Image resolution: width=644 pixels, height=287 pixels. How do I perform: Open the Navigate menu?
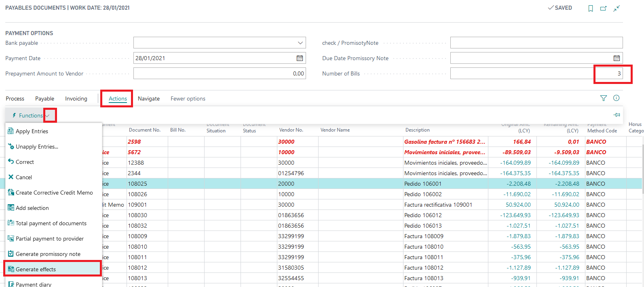[x=149, y=98]
